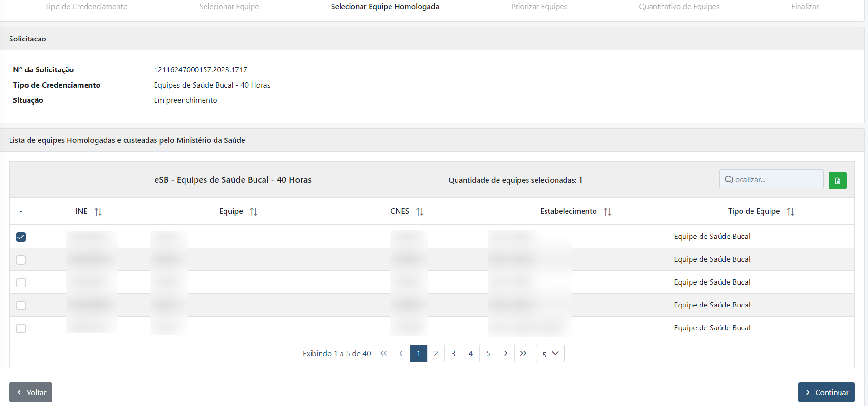The height and width of the screenshot is (406, 868).
Task: Open the Selecionar Equipe step
Action: click(229, 7)
